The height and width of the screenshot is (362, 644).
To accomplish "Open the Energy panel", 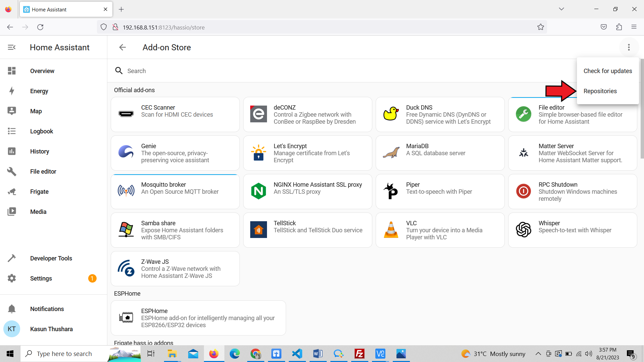I will pyautogui.click(x=54, y=91).
